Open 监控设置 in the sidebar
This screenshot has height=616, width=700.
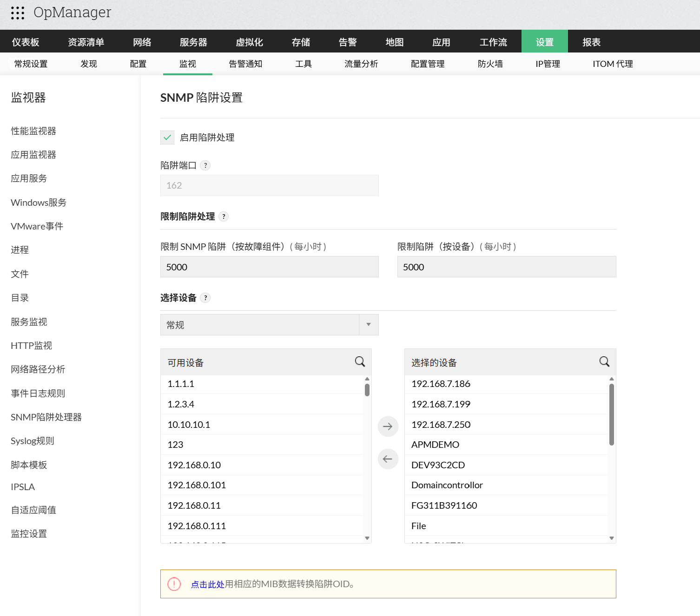pyautogui.click(x=29, y=534)
